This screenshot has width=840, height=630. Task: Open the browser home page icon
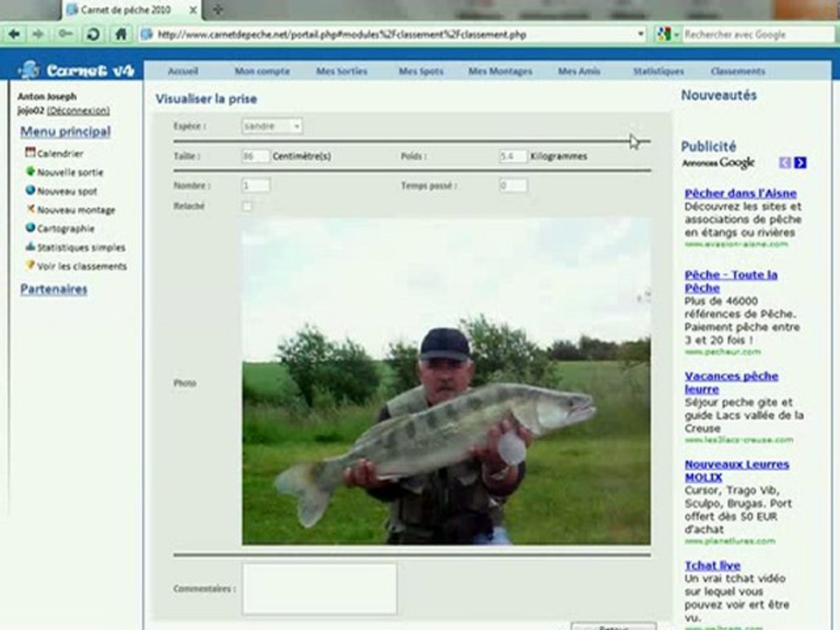point(121,35)
